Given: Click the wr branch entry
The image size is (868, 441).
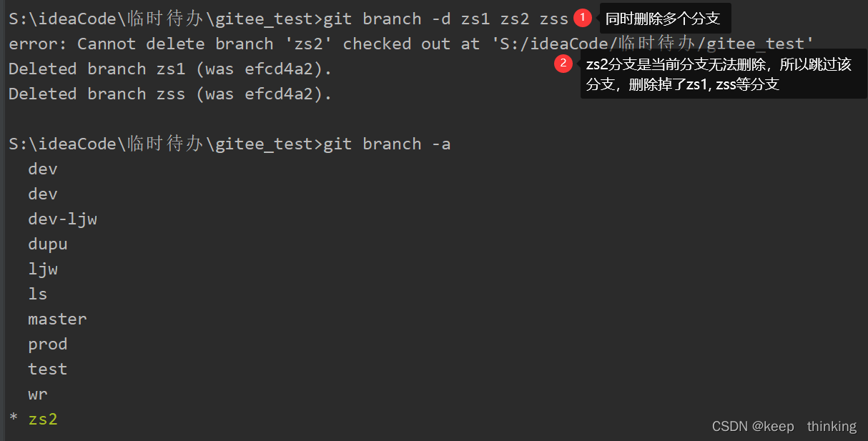Looking at the screenshot, I should click(x=38, y=395).
